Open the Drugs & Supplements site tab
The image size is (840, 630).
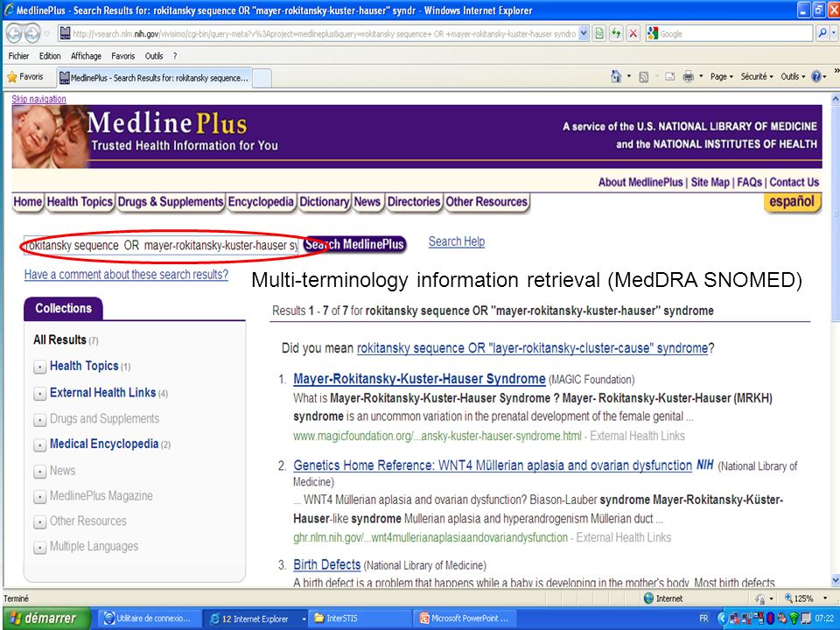pos(171,202)
